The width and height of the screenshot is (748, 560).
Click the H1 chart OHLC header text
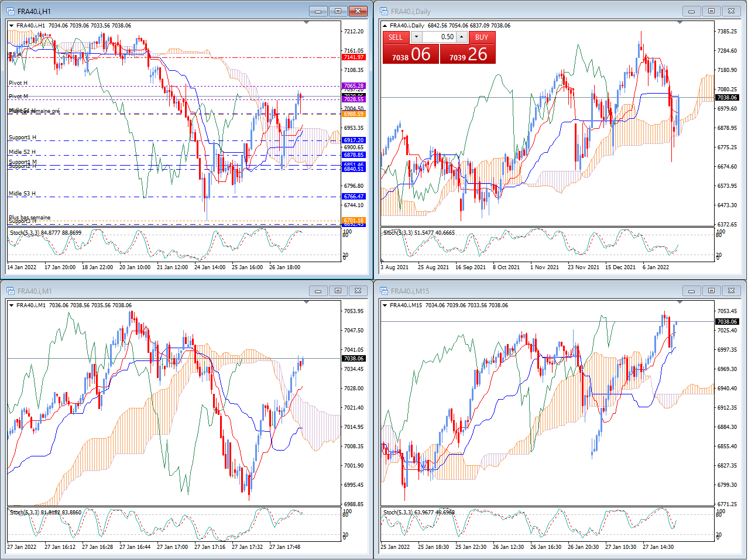point(74,26)
